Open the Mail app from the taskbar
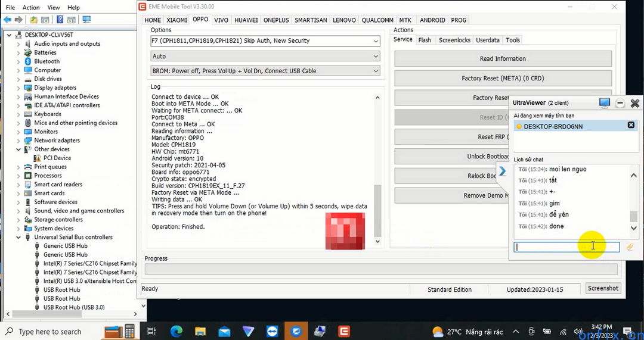This screenshot has width=644, height=340. click(224, 332)
